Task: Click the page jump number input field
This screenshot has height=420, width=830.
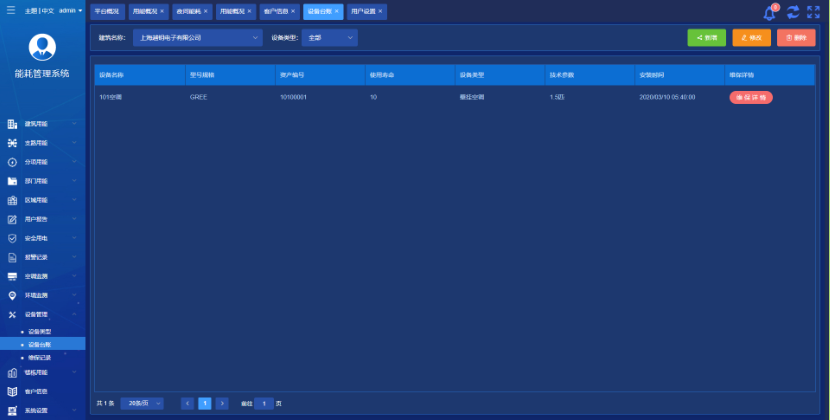Action: pos(263,403)
